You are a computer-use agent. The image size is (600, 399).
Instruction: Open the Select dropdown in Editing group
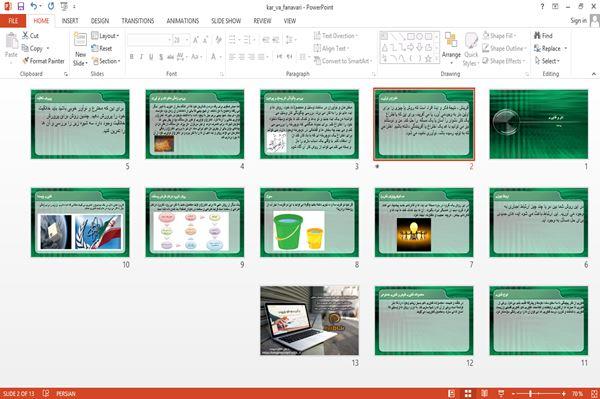[547, 61]
